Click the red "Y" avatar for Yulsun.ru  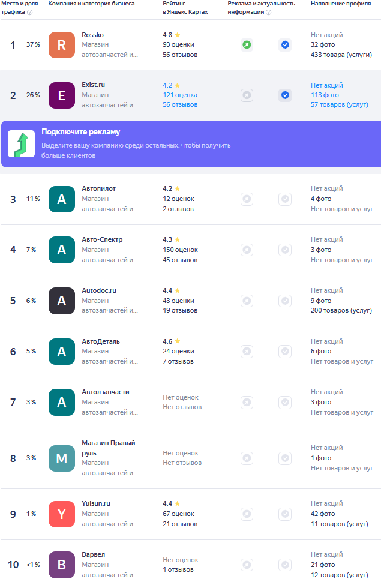click(x=62, y=514)
